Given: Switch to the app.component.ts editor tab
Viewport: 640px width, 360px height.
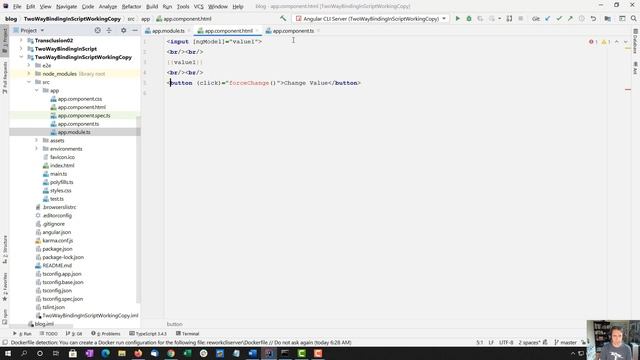Looking at the screenshot, I should coord(293,31).
